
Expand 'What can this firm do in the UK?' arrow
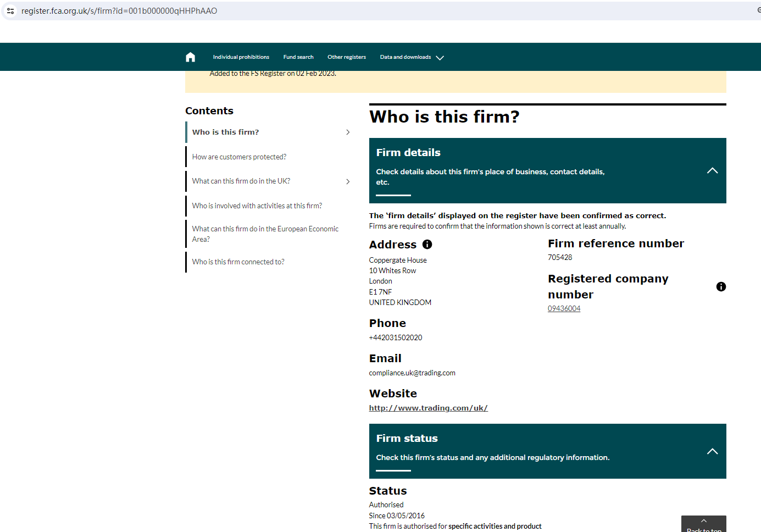[348, 181]
